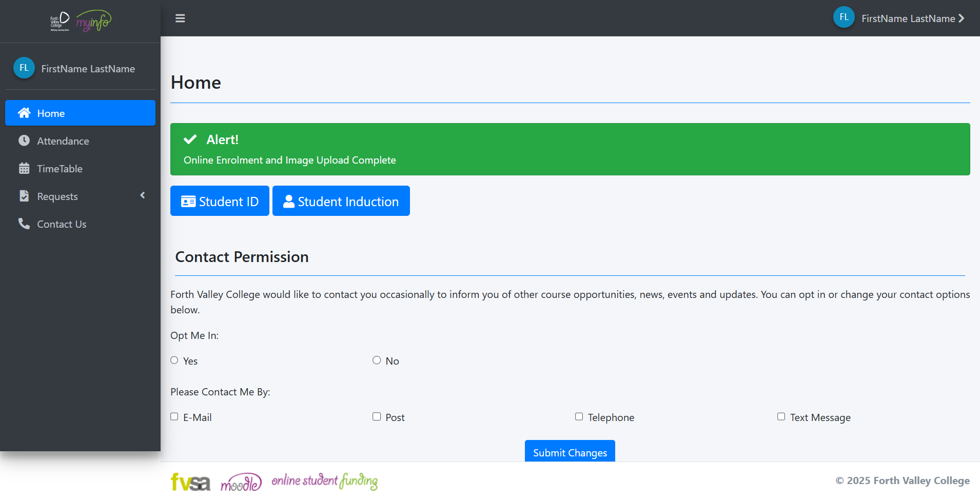This screenshot has width=980, height=501.
Task: Tick the Telephone contact checkbox
Action: pyautogui.click(x=579, y=417)
